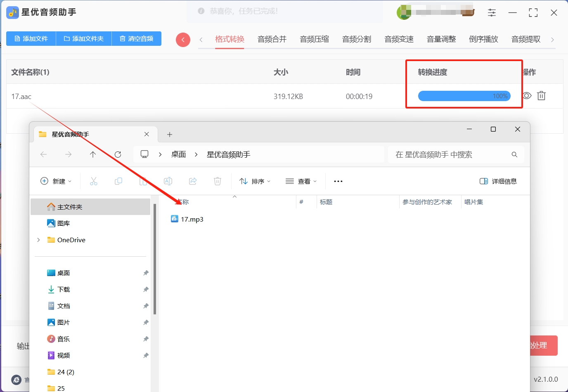Open the 音频压缩 tab

pos(314,39)
